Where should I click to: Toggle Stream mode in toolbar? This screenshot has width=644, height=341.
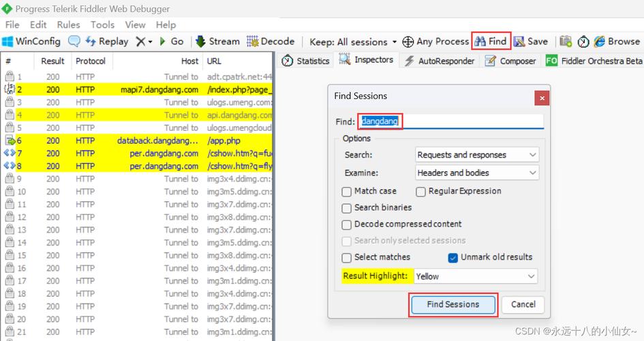coord(217,42)
